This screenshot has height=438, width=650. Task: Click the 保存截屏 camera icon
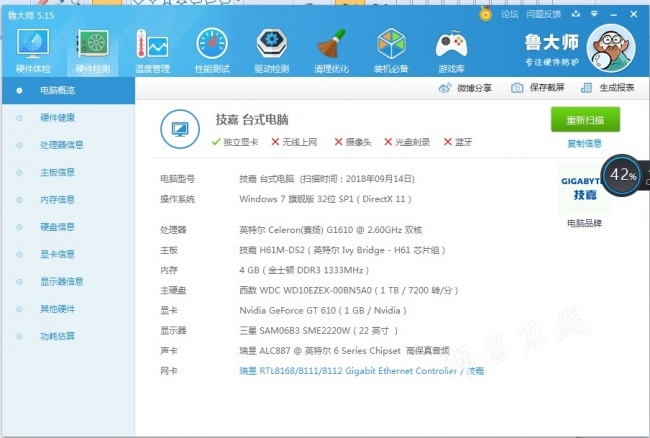pyautogui.click(x=517, y=88)
